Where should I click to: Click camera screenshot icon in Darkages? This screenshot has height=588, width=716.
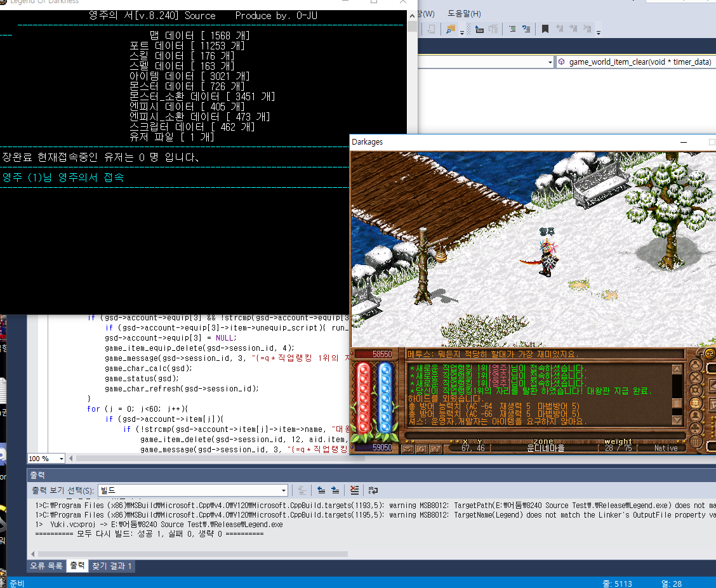click(x=435, y=449)
